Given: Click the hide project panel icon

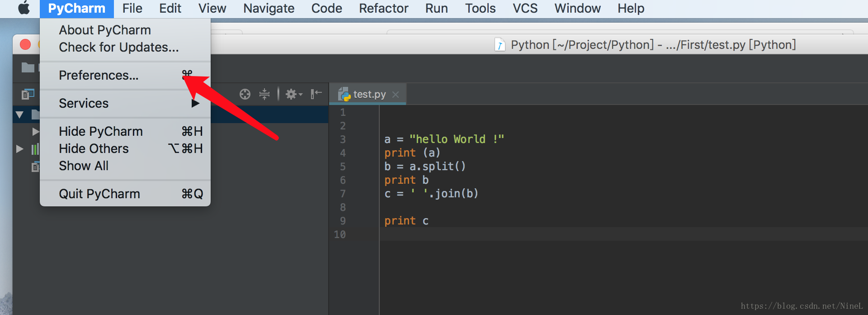Looking at the screenshot, I should click(316, 94).
